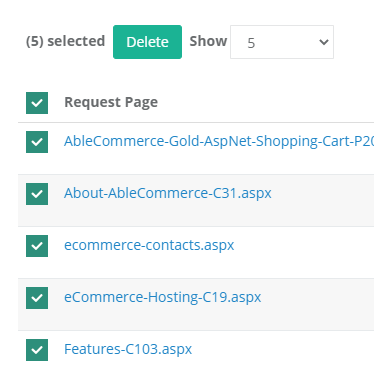Uncheck the AbleCommerce-Gold-AspNet-Shopping-Cart row checkbox
374x388 pixels.
[x=37, y=142]
